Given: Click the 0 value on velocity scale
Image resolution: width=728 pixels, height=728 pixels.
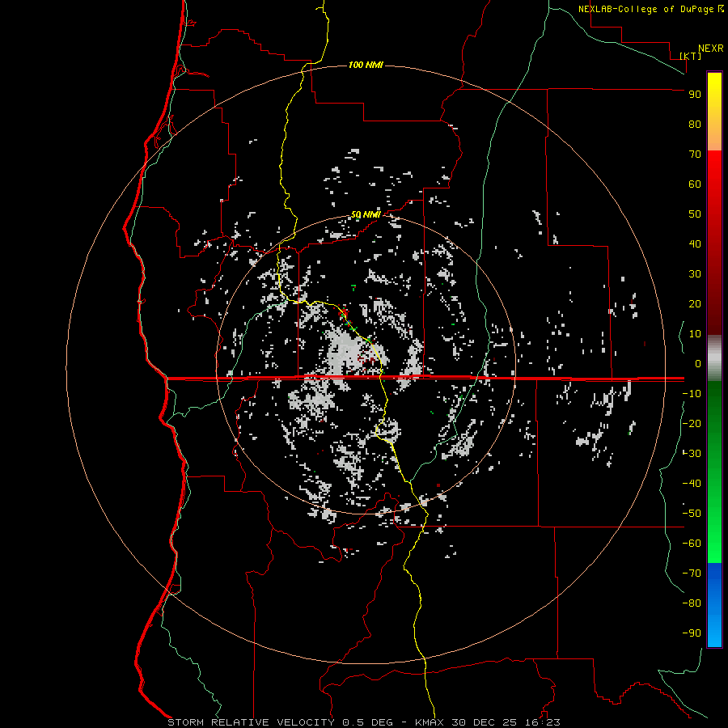Looking at the screenshot, I should (698, 364).
